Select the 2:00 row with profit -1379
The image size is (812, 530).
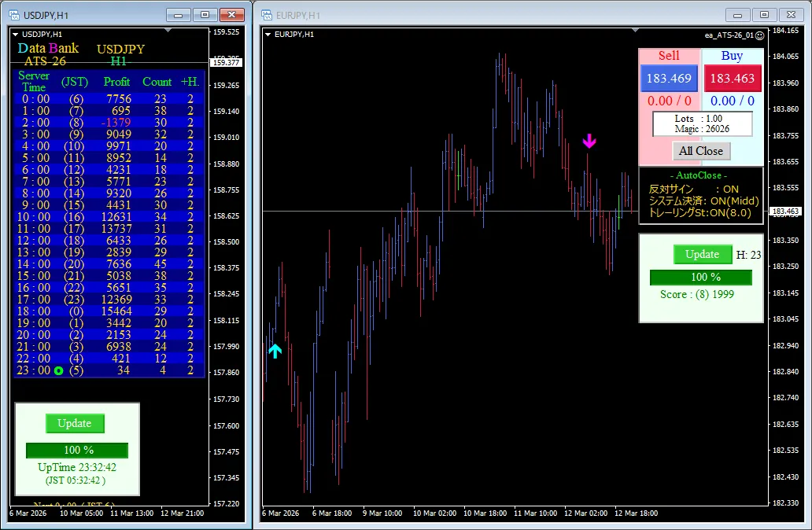109,123
